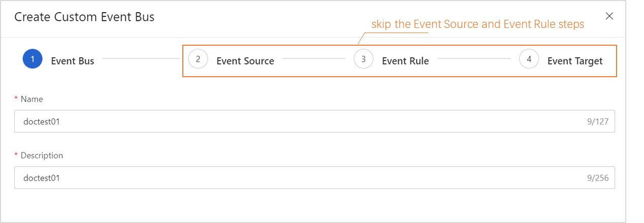This screenshot has height=223, width=644.
Task: Click the orange skip steps annotation text
Action: 477,24
